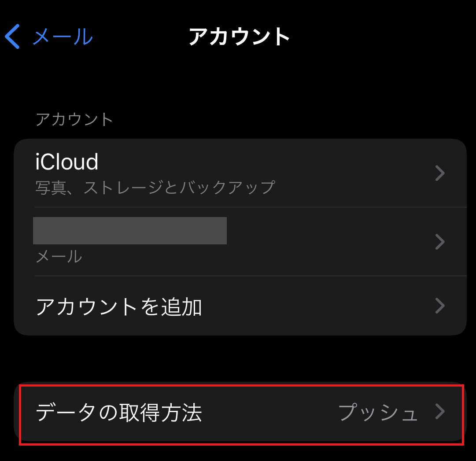Click the black gap above データの取得方法

tap(238, 359)
